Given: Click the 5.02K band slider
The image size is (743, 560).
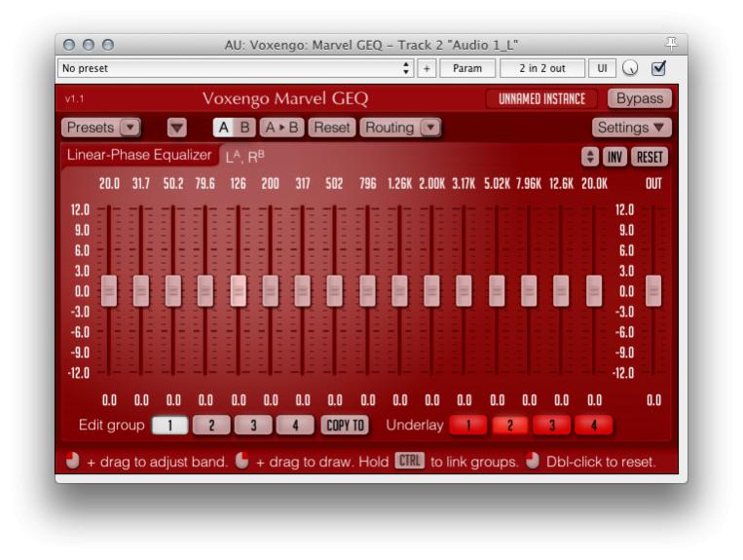Looking at the screenshot, I should pos(497,290).
